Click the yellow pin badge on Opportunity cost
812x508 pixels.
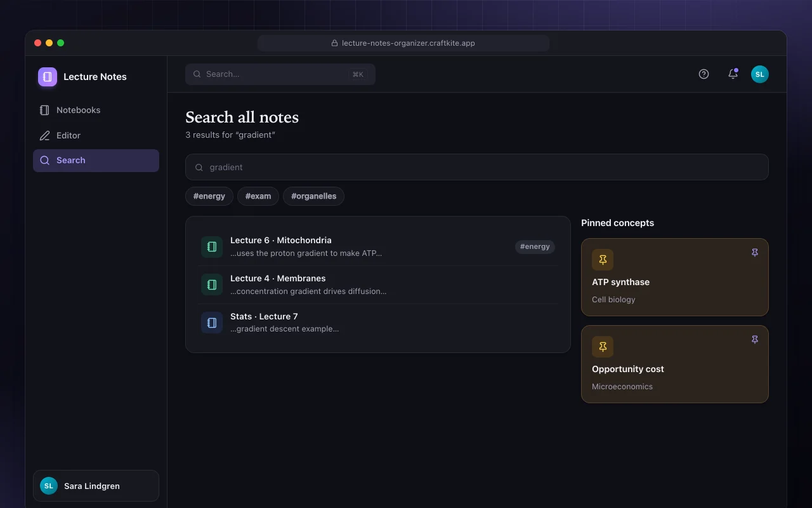coord(603,347)
